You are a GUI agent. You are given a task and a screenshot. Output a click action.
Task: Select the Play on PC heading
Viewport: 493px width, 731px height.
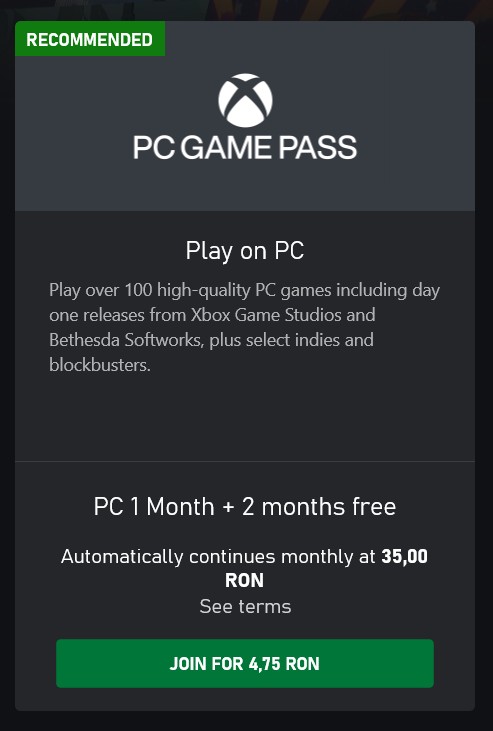click(x=245, y=251)
